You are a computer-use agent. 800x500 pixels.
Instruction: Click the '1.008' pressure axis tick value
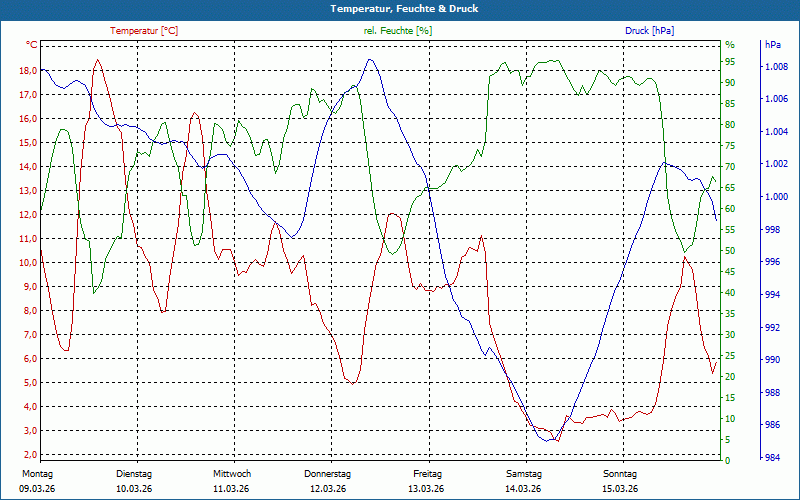pos(776,67)
